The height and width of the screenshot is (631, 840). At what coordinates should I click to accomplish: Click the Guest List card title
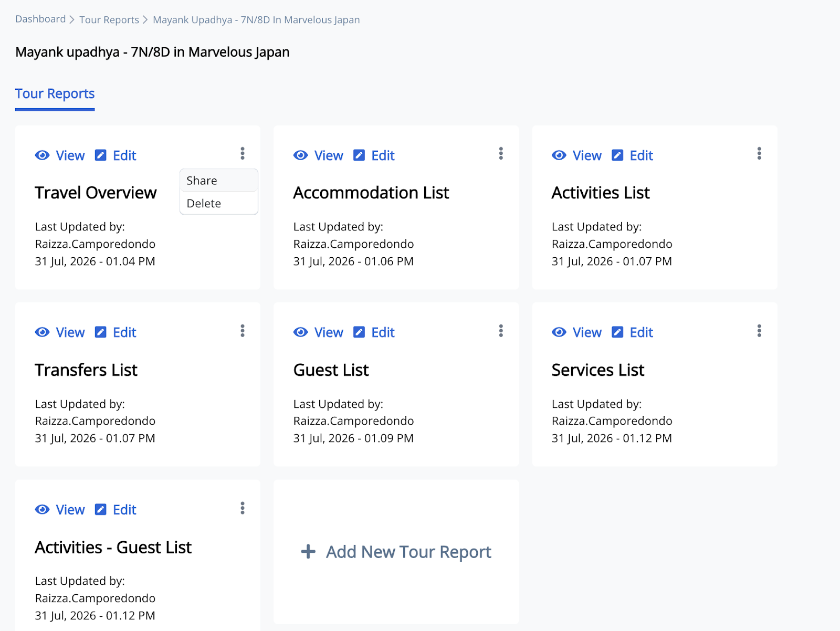pos(331,370)
